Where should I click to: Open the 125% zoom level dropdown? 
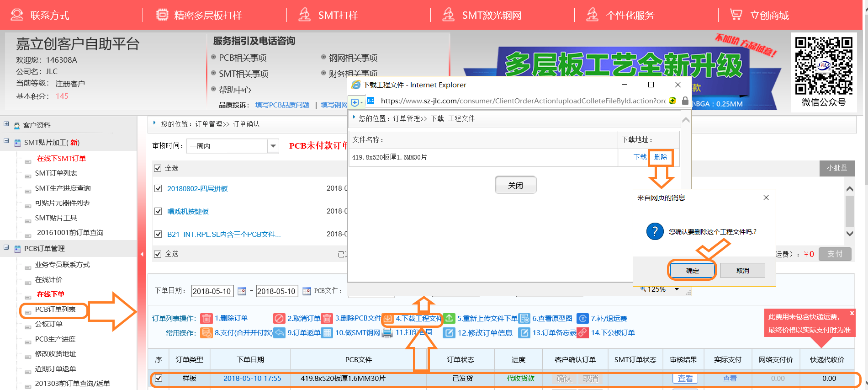pyautogui.click(x=677, y=289)
